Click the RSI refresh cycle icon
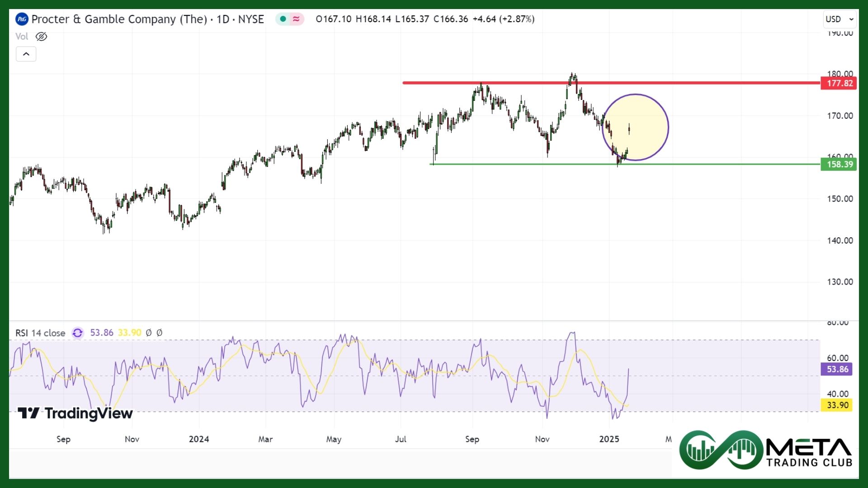Viewport: 868px width, 488px height. [x=78, y=333]
